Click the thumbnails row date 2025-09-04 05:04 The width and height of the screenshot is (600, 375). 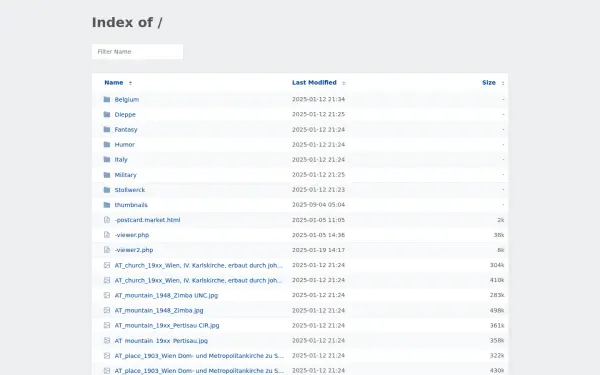[x=318, y=205]
